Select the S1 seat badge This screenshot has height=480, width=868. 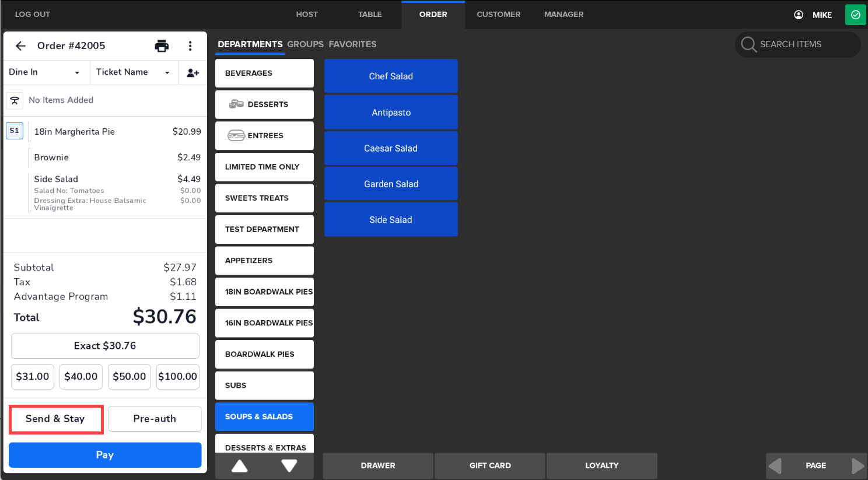(15, 131)
